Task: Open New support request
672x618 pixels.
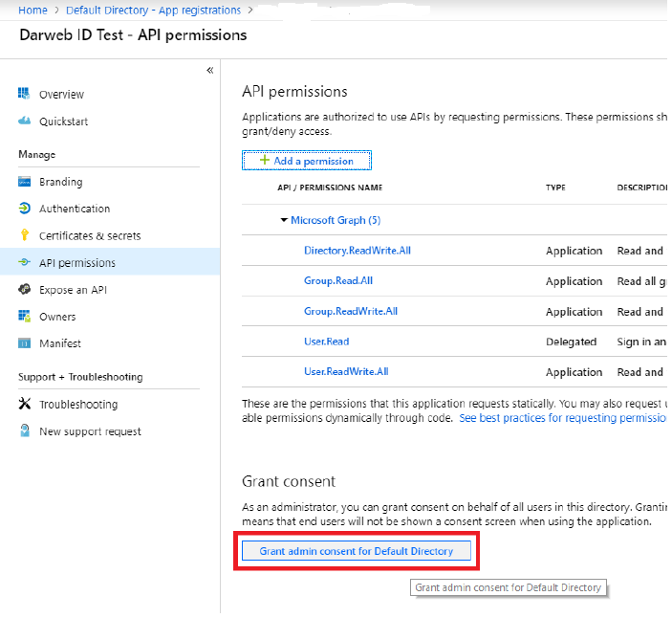Action: click(x=90, y=431)
